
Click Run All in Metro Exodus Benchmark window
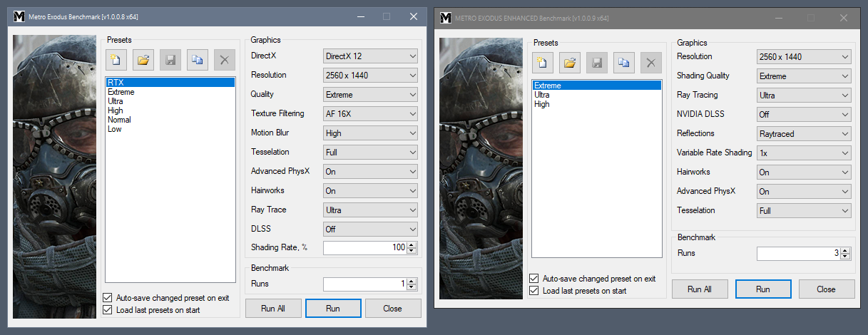(273, 308)
